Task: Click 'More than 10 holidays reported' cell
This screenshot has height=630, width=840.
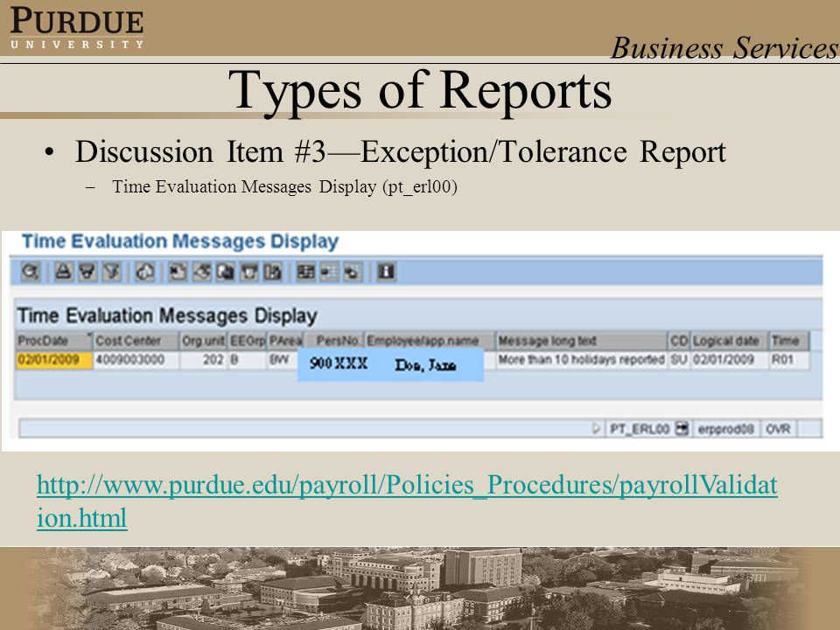Action: 581,360
